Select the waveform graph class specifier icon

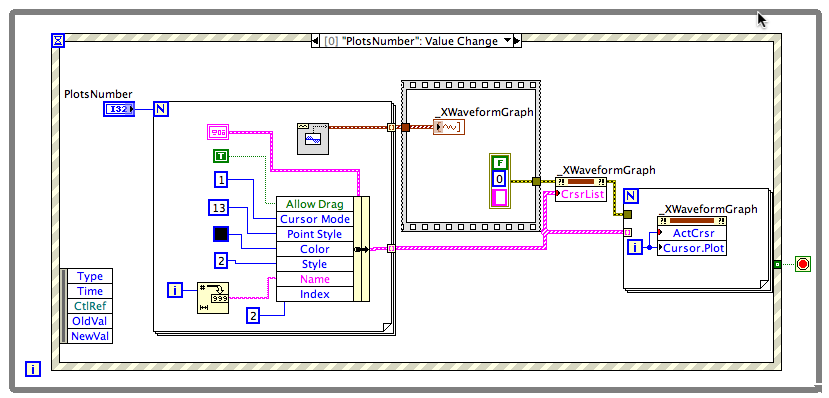312,138
